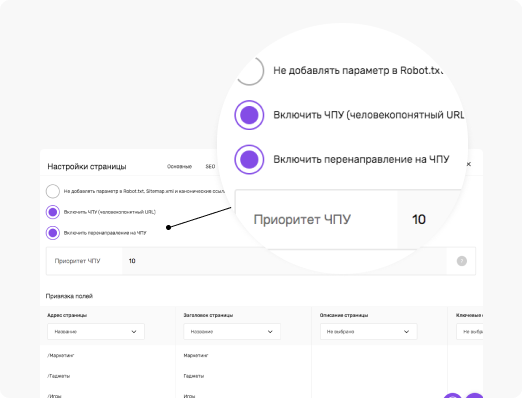Screen dimensions: 522x398
Task: Open the Основные tab in page settings
Action: click(179, 166)
